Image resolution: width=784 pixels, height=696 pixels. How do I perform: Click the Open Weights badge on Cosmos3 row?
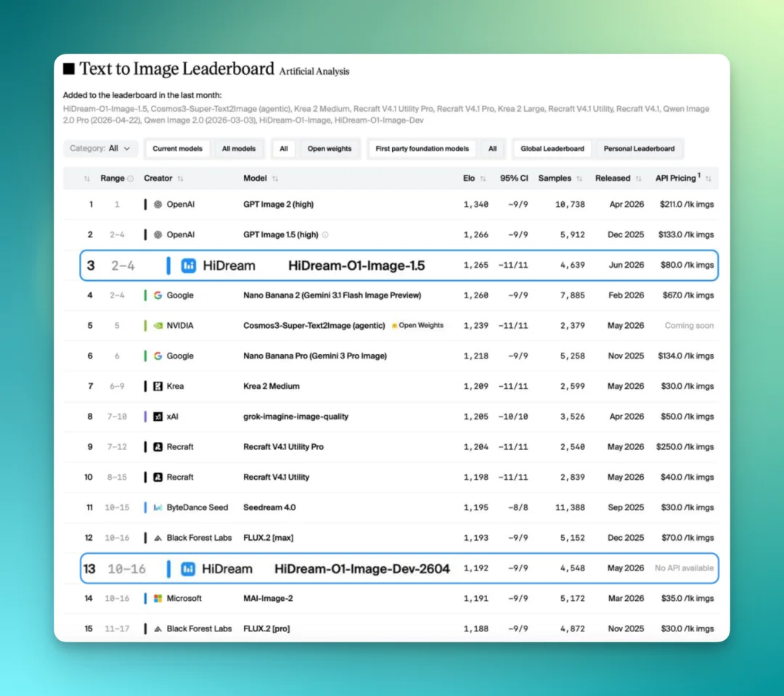[417, 325]
